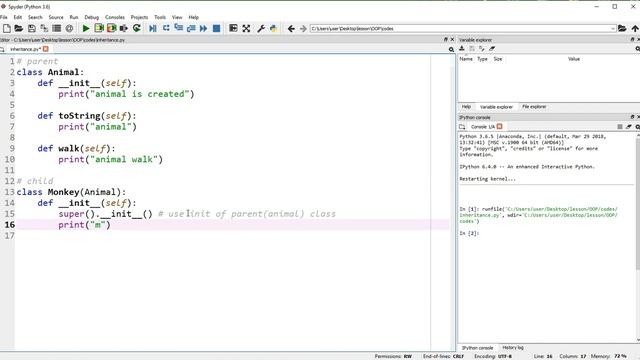Toggle fullscreen mode icon
Image resolution: width=640 pixels, height=360 pixels.
(246, 28)
